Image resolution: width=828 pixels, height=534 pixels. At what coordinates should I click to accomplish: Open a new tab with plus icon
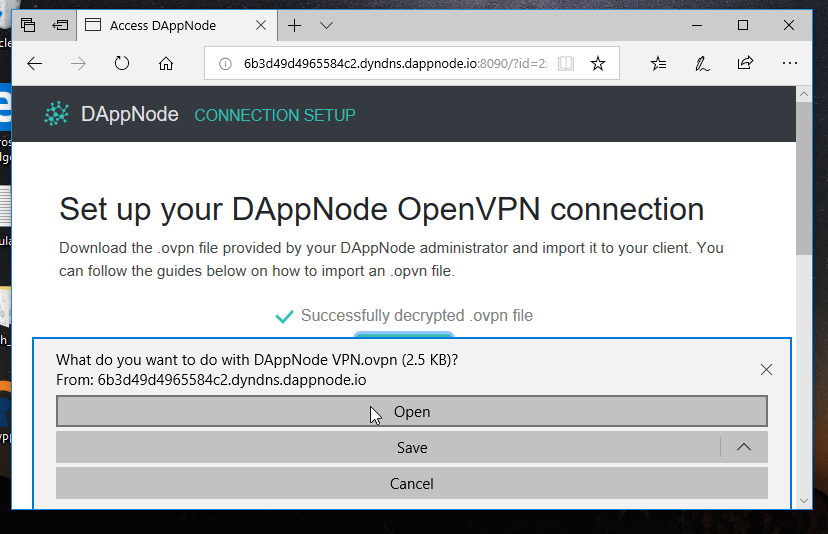pyautogui.click(x=294, y=25)
